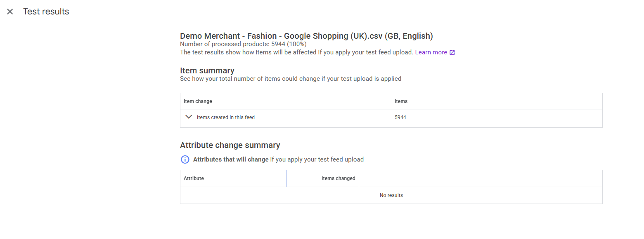Click the Test results page title
Image resolution: width=644 pixels, height=239 pixels.
pyautogui.click(x=46, y=12)
